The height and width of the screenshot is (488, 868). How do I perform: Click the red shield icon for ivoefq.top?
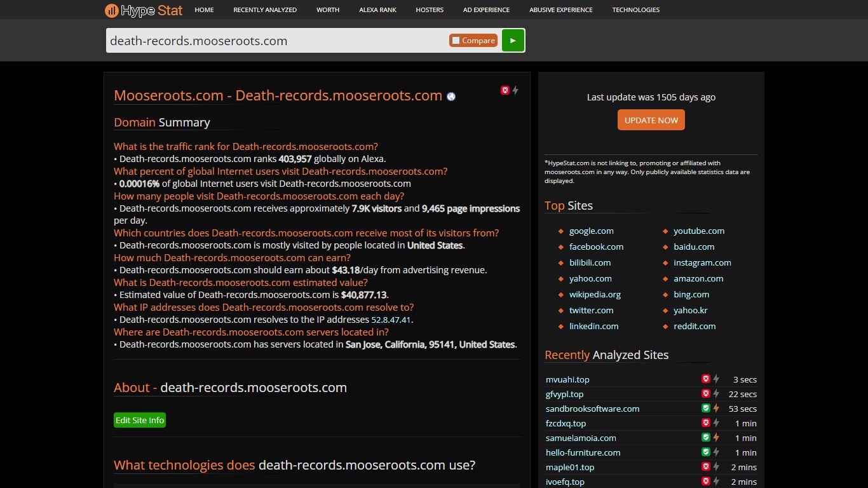coord(705,481)
